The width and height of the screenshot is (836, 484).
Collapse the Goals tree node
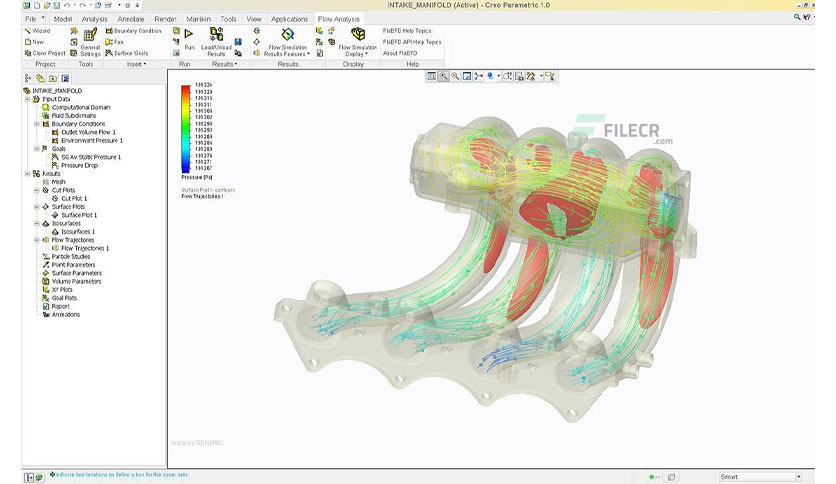[37, 149]
